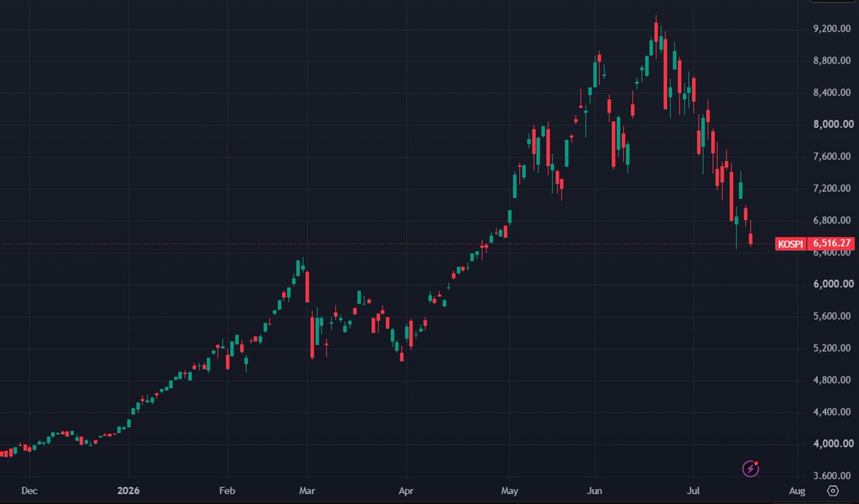Click the 5,200.00 price axis label
The width and height of the screenshot is (859, 504).
click(x=832, y=348)
